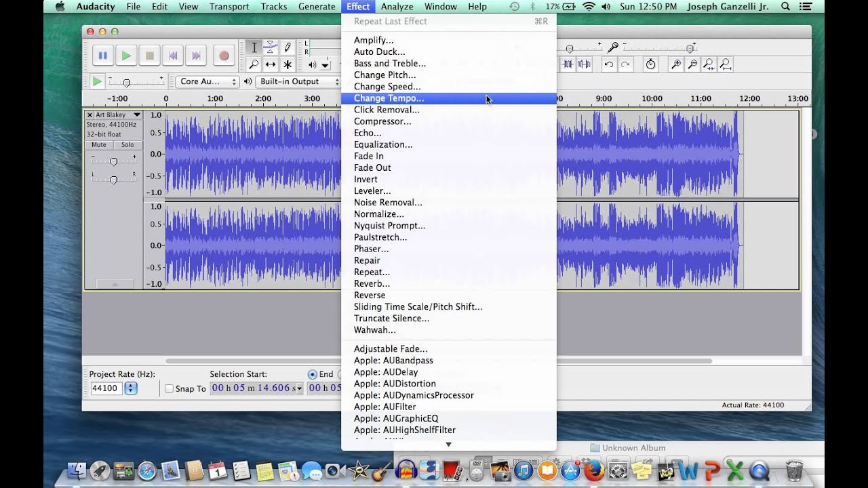Open the Transport menu
Screen dimensions: 868x488
(x=229, y=6)
